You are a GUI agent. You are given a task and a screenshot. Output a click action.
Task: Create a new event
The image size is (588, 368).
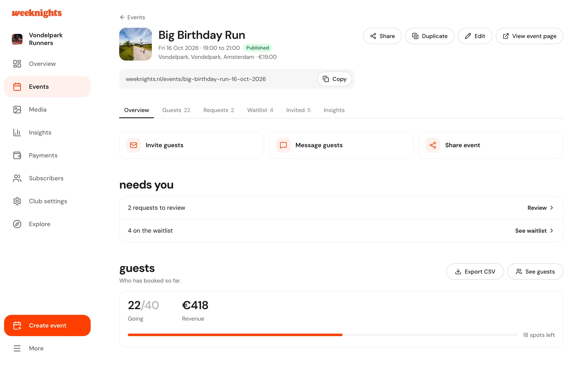(x=47, y=325)
